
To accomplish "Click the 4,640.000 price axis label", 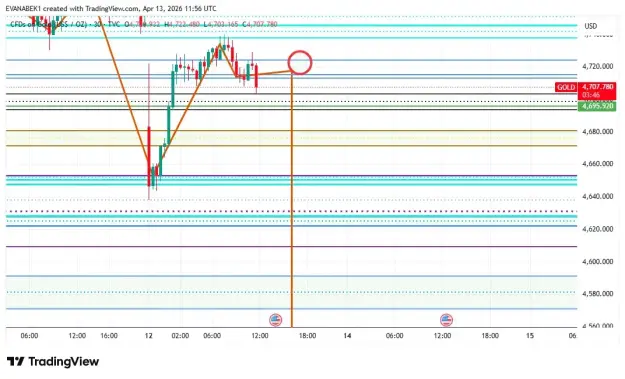I will point(597,196).
